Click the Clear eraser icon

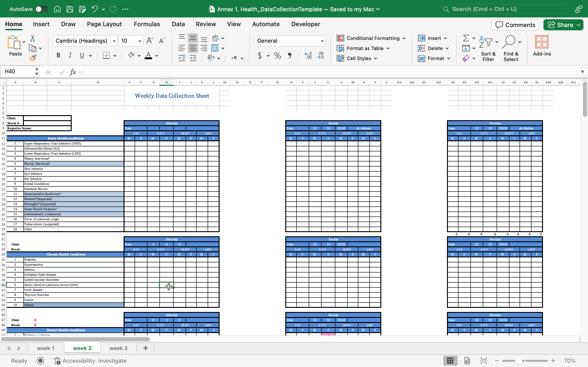(x=466, y=58)
